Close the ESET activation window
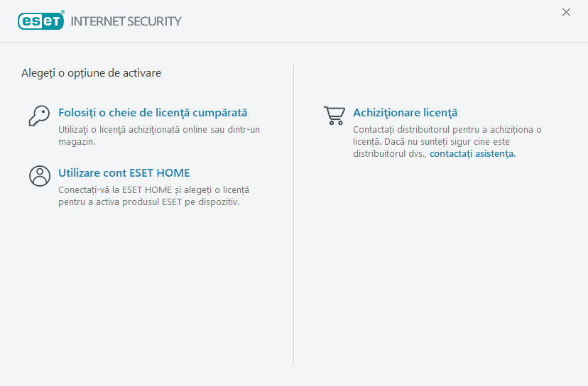 click(566, 12)
